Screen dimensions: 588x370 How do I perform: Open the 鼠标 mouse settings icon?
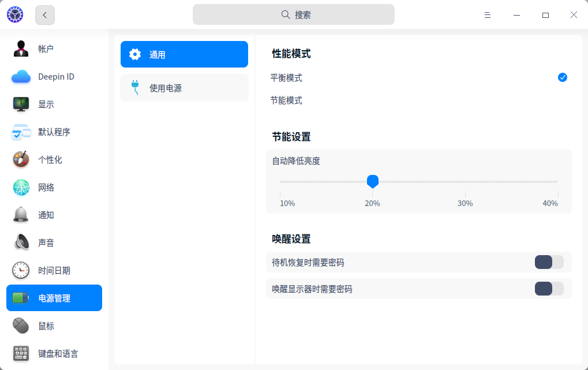[x=21, y=326]
